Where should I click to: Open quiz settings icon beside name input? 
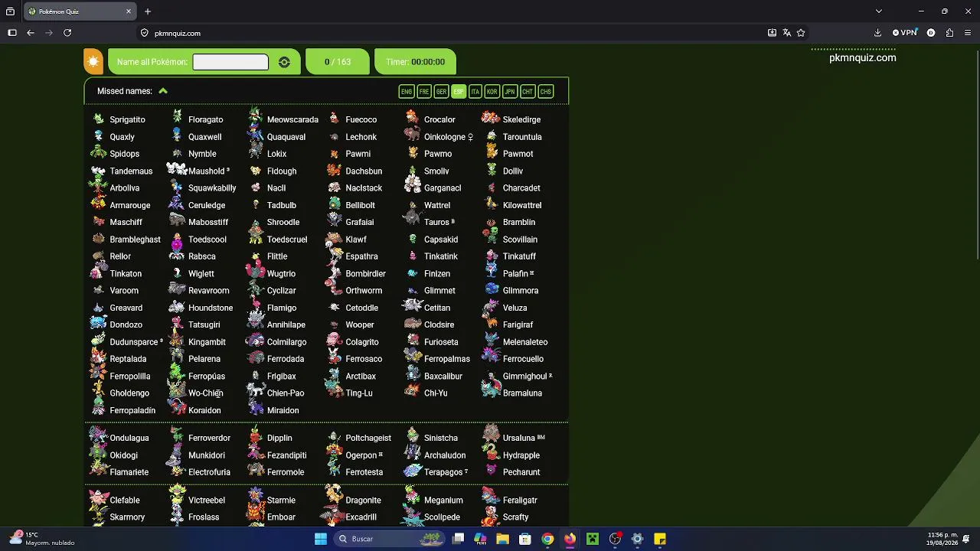pyautogui.click(x=284, y=62)
